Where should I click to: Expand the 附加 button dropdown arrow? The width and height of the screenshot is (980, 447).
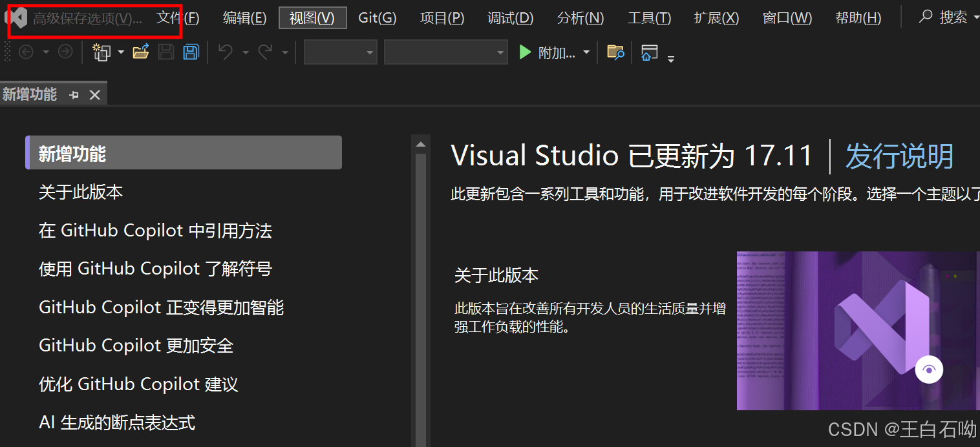coord(586,52)
